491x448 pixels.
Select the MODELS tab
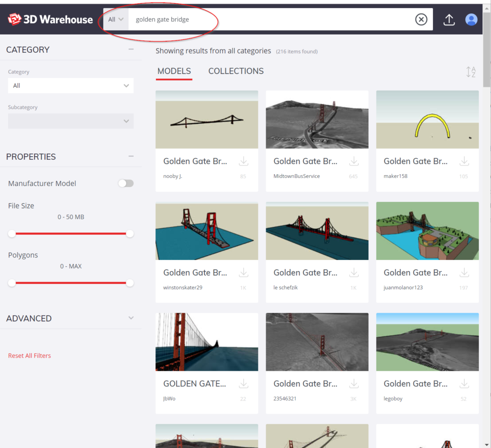(174, 71)
